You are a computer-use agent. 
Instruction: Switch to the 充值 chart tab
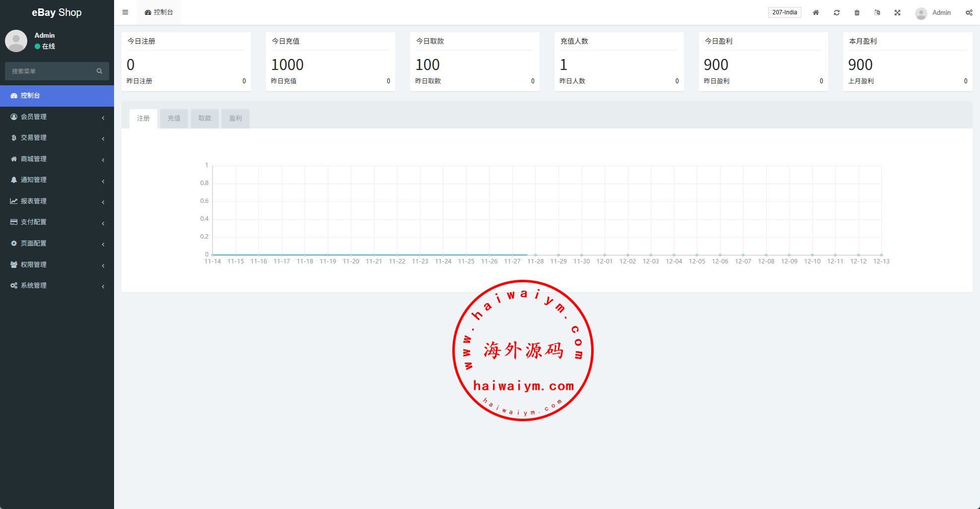pyautogui.click(x=174, y=119)
